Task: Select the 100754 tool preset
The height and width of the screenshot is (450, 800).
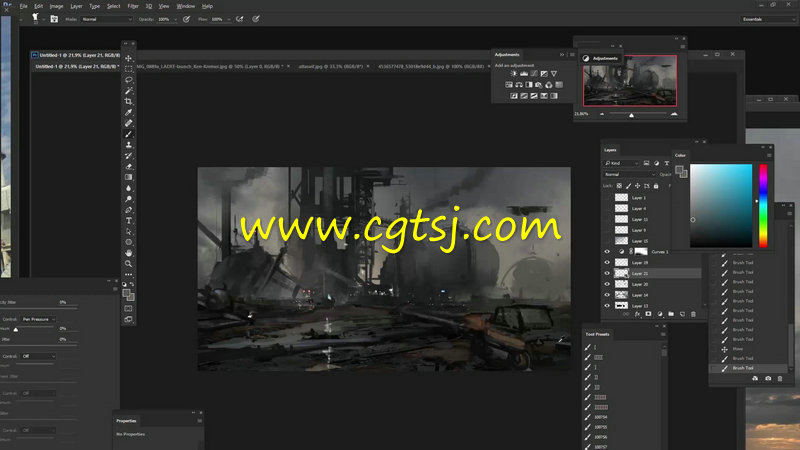Action: (601, 417)
